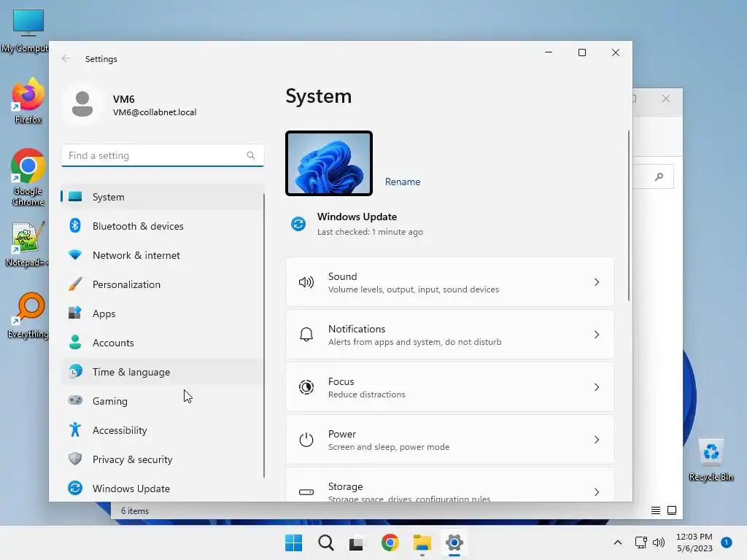
Task: Select Everything desktop shortcut
Action: click(x=28, y=315)
